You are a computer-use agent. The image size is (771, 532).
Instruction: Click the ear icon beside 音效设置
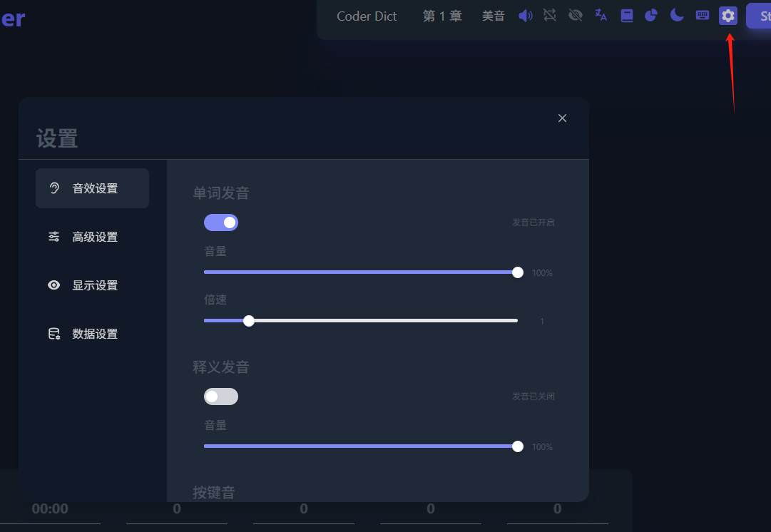(54, 188)
